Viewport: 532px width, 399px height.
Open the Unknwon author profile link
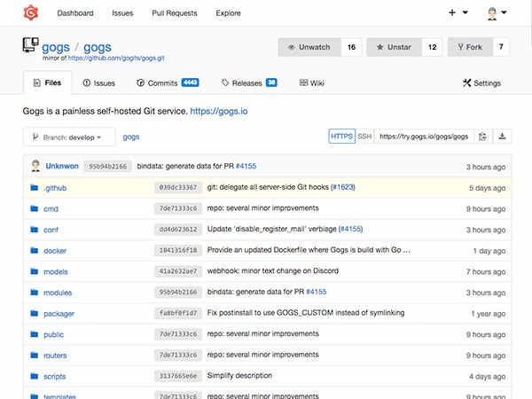[62, 167]
